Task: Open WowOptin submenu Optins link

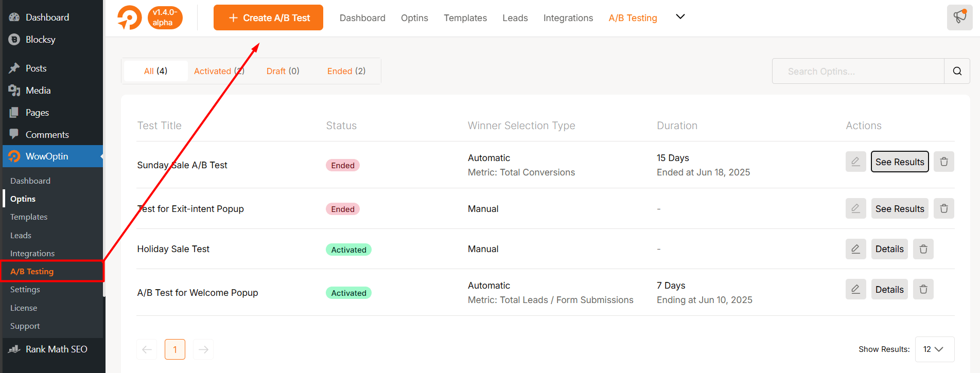Action: tap(23, 199)
